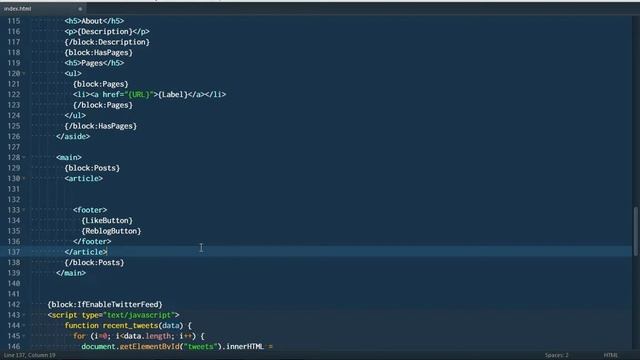Fold the function at line 144

click(x=24, y=326)
